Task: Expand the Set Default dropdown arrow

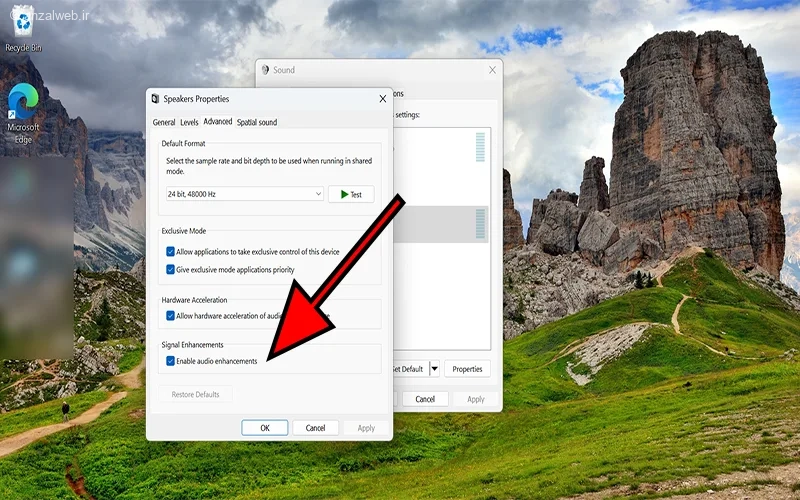Action: pyautogui.click(x=435, y=369)
